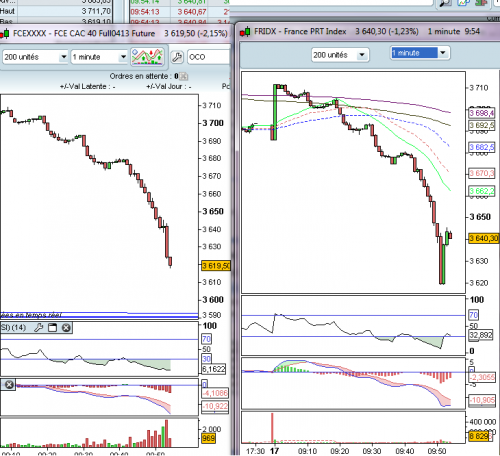Select the yellow 3 619,50 price label
The image size is (500, 456).
click(216, 266)
